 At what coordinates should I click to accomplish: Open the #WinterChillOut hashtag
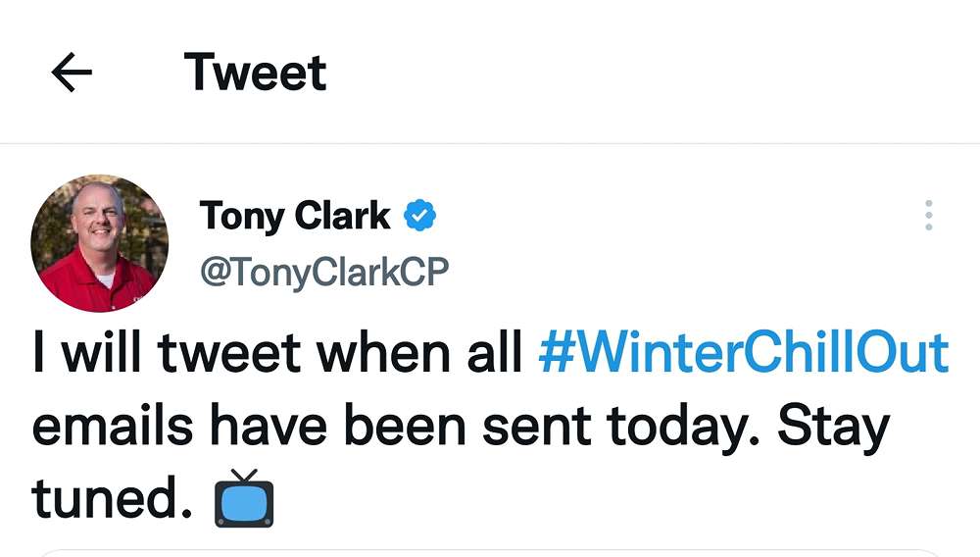pyautogui.click(x=744, y=354)
